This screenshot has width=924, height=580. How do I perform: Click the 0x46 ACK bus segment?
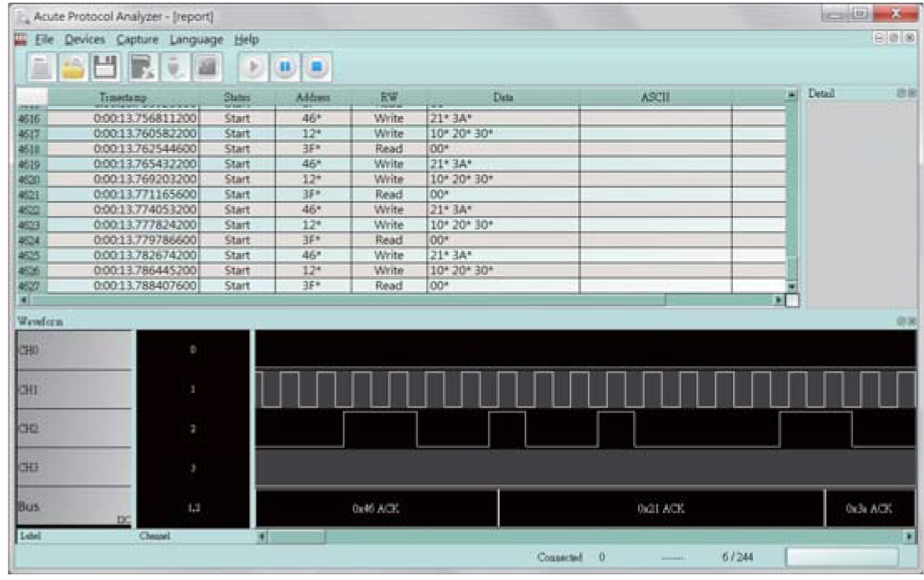click(377, 508)
